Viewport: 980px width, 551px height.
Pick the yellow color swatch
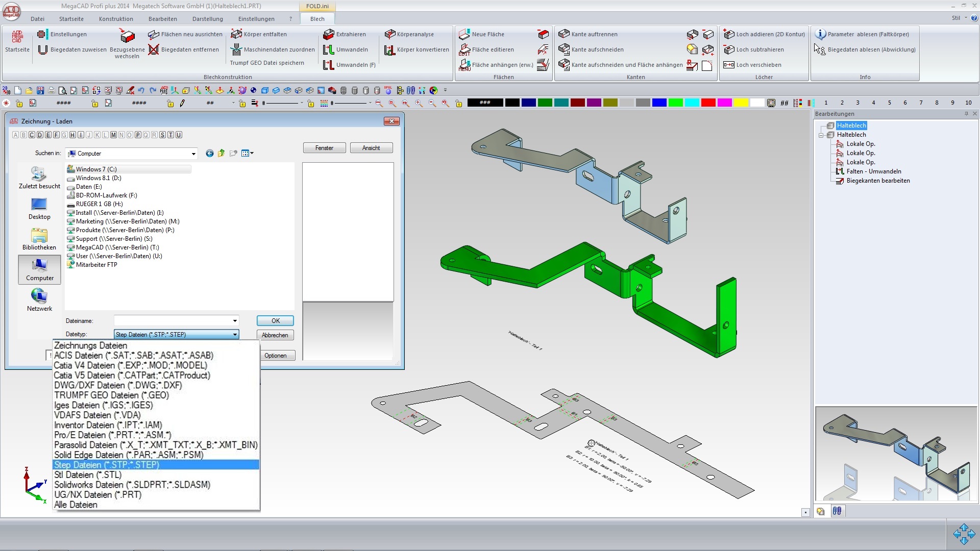click(x=741, y=103)
